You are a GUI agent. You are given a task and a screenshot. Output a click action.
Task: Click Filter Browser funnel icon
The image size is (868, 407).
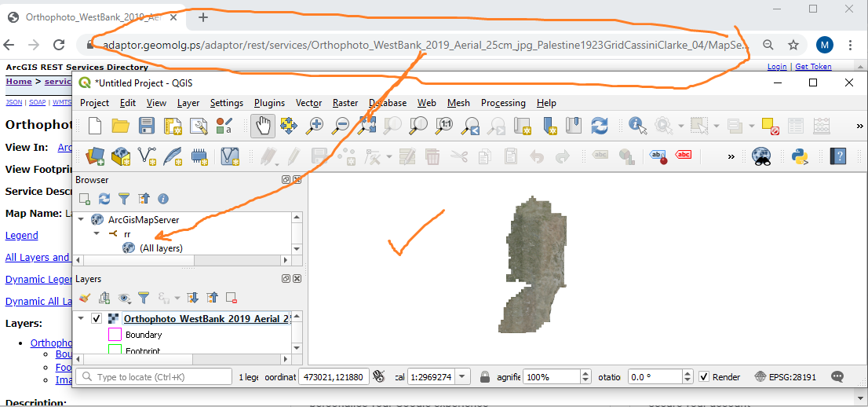pyautogui.click(x=124, y=199)
